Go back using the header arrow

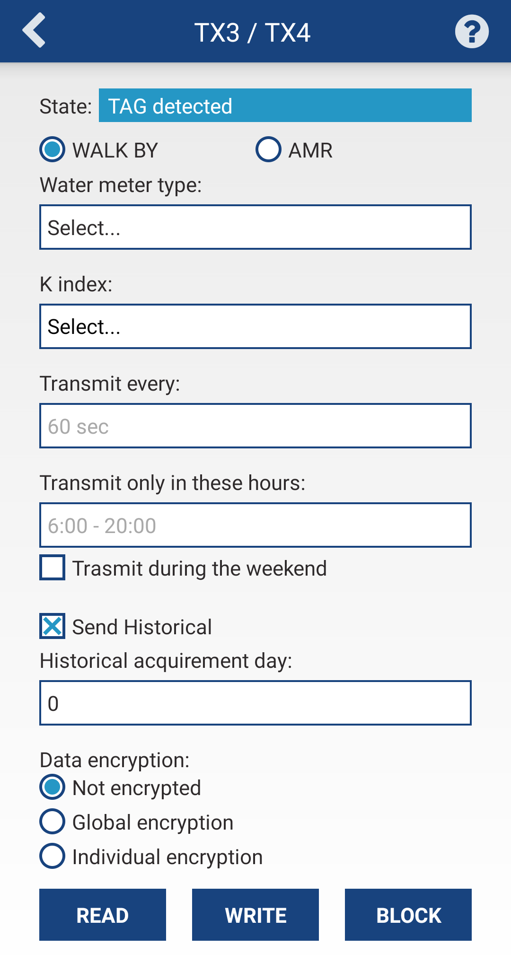[x=34, y=31]
